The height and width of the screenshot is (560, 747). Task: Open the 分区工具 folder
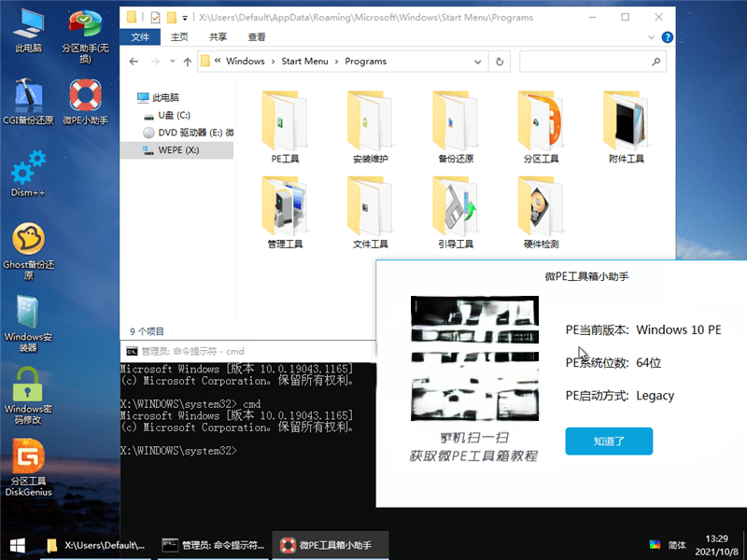pos(541,127)
